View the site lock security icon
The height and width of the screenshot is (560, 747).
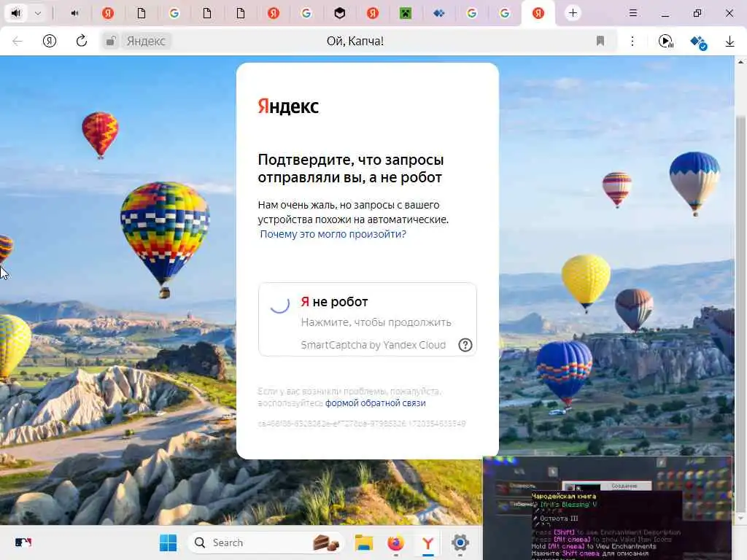[111, 42]
